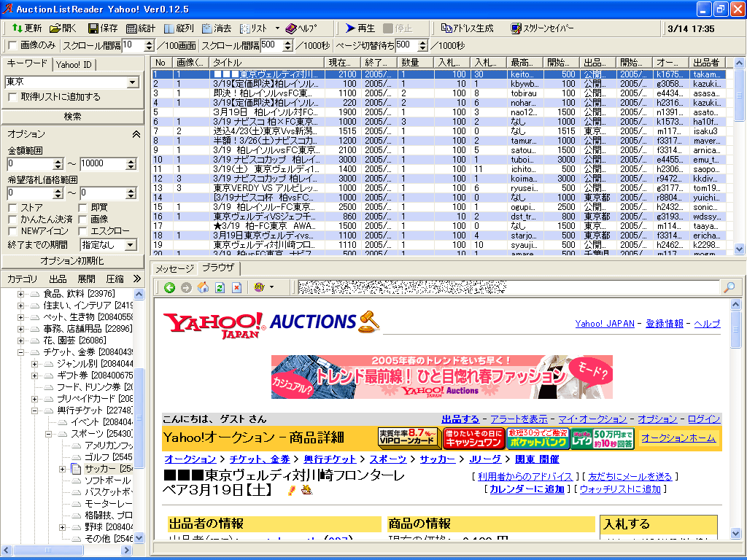Screen dimensions: 747x560
Task: Toggle the ストア checkbox
Action: pyautogui.click(x=13, y=208)
